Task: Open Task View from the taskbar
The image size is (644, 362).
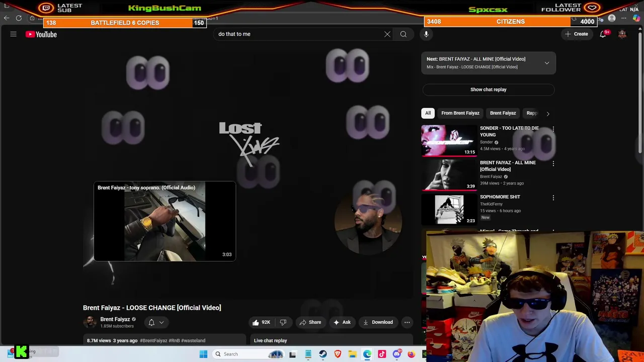Action: pos(293,354)
